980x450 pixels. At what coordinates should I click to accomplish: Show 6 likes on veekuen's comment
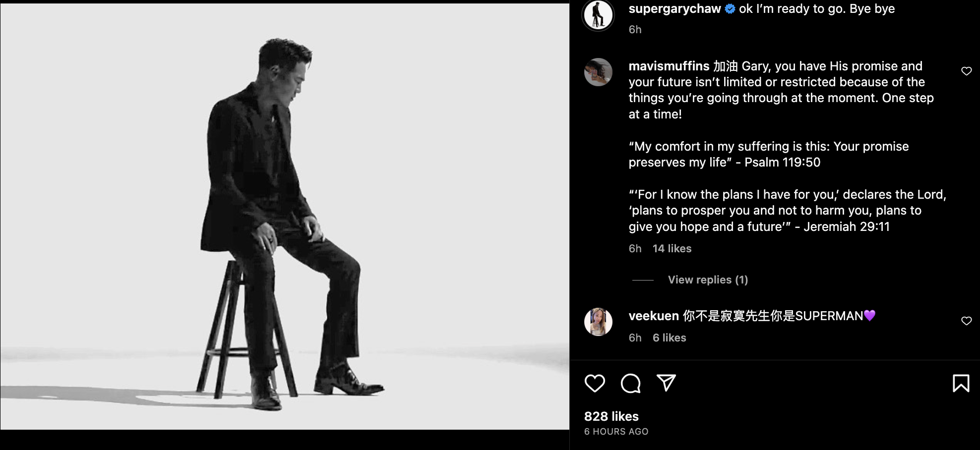[669, 338]
